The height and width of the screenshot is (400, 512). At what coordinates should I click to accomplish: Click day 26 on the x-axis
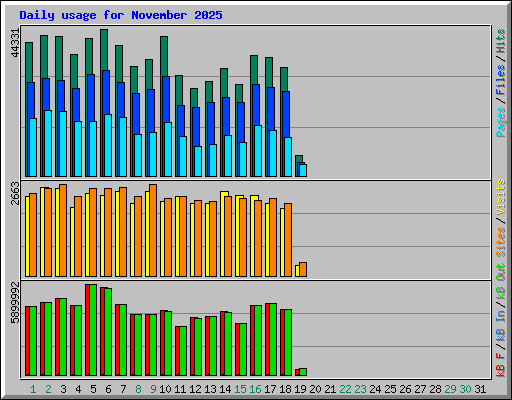pos(405,389)
